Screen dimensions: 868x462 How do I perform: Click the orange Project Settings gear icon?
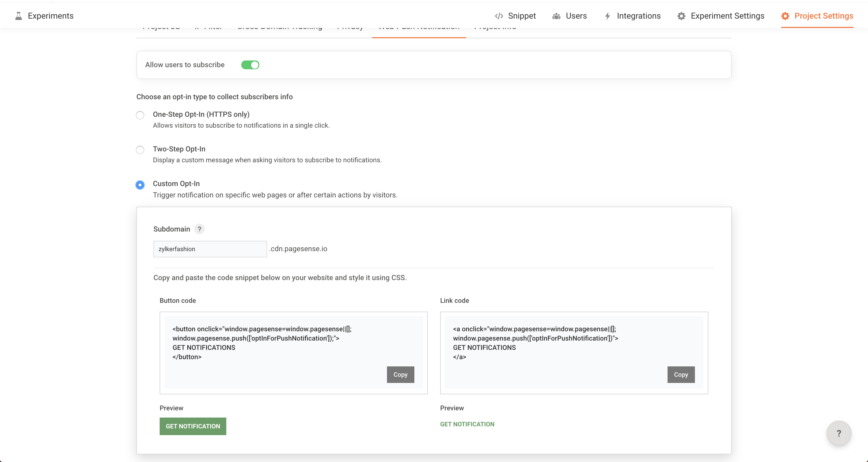pos(785,16)
